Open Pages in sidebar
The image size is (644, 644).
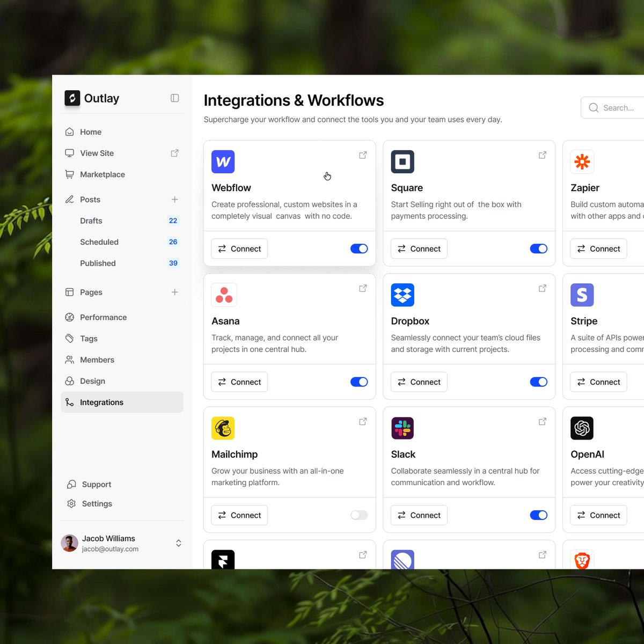(x=122, y=292)
